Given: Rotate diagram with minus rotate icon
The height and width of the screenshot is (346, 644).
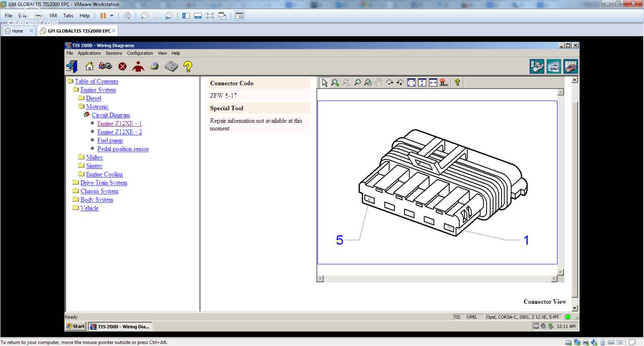Looking at the screenshot, I should coord(389,82).
